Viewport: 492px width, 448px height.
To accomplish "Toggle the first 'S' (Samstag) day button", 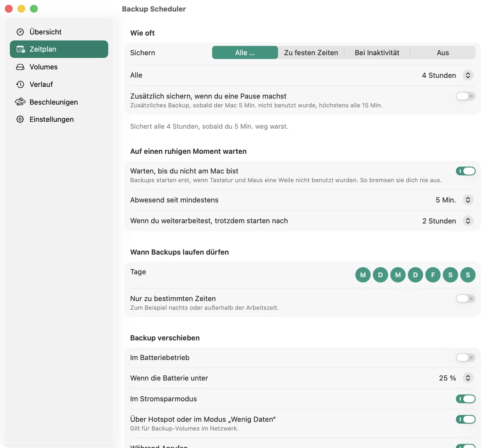I will [x=450, y=275].
